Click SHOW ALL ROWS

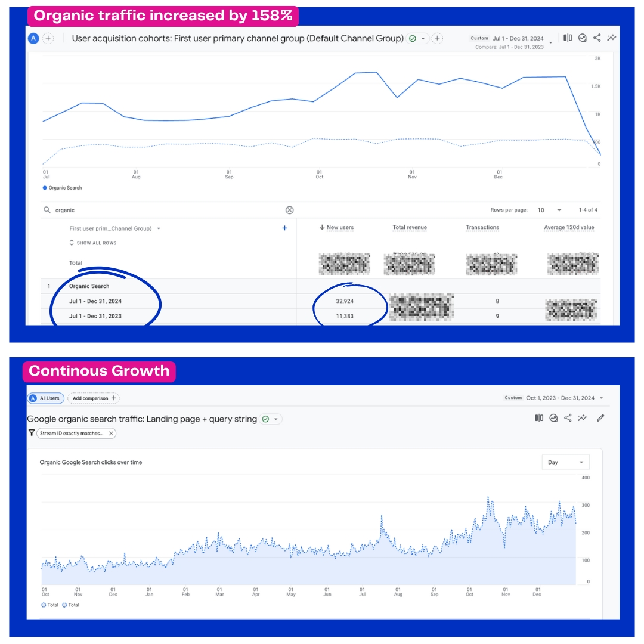(x=93, y=243)
